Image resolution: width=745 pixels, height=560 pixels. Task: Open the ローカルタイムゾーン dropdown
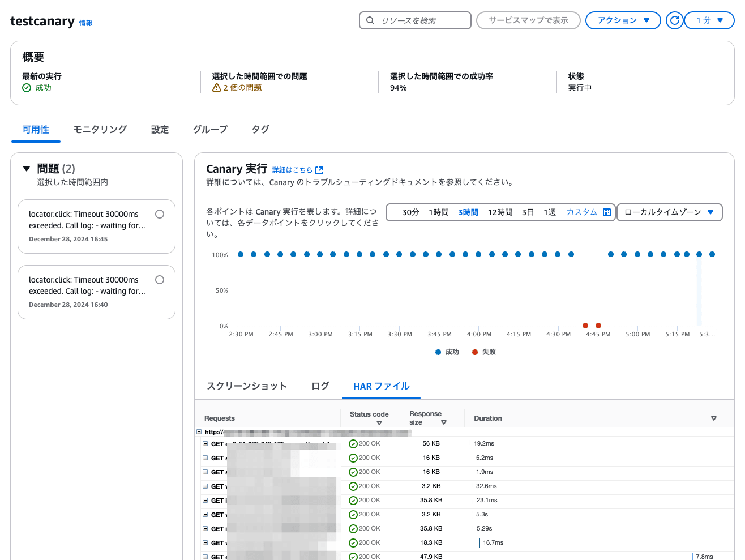coord(669,212)
